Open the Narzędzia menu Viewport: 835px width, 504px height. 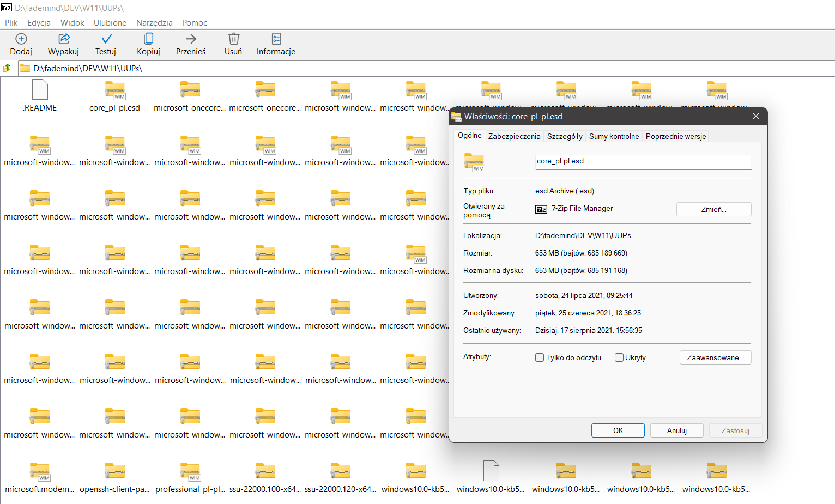pyautogui.click(x=154, y=23)
